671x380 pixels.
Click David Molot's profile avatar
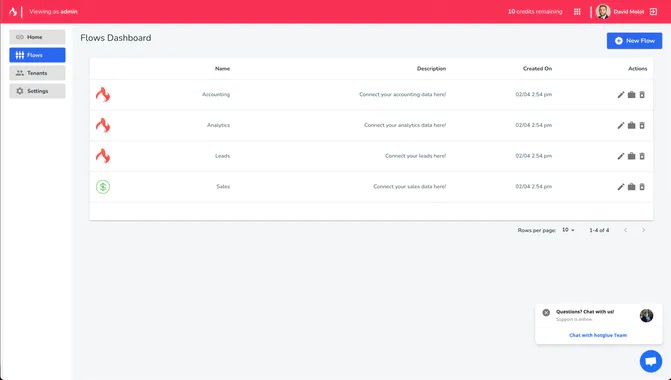603,12
